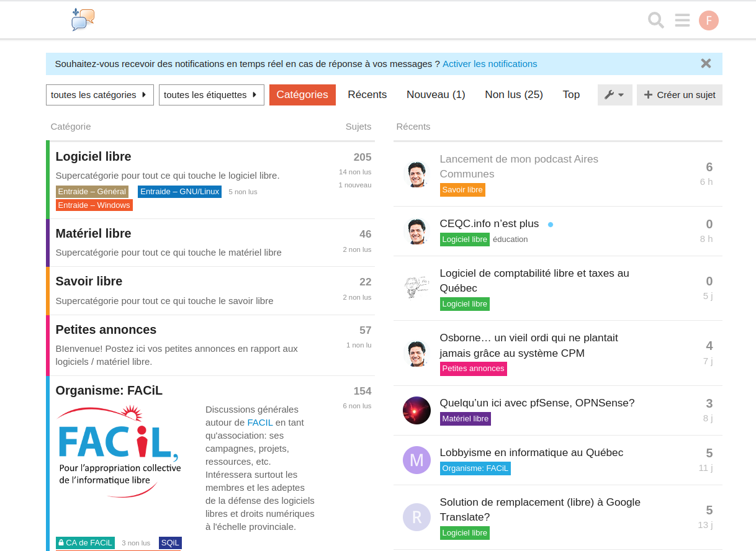
Task: Open the 'M' avatar of Lobbyisme topic
Action: pos(416,460)
